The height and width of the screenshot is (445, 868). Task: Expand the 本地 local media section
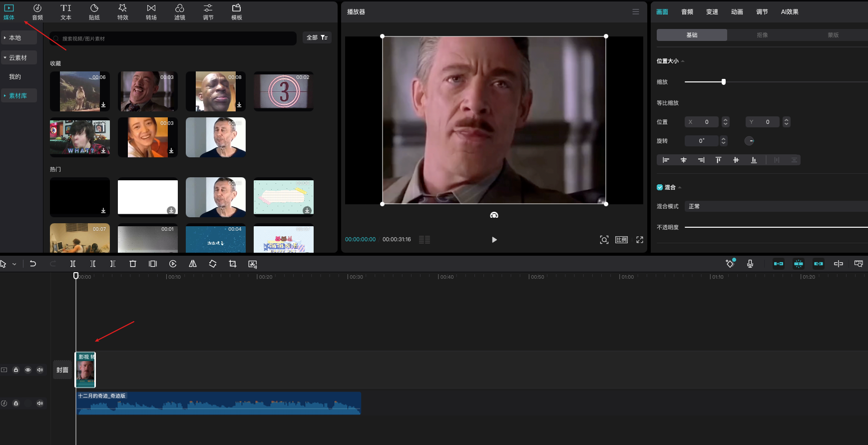(x=19, y=38)
